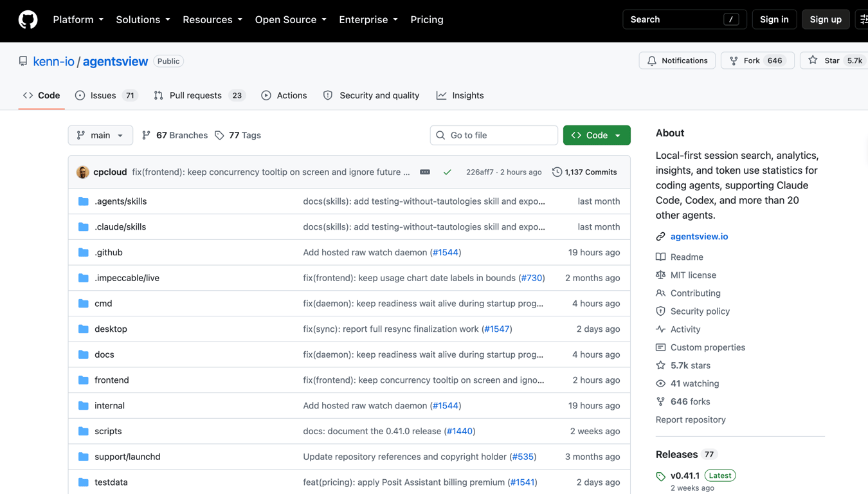Open the kenn-io owner link
The width and height of the screenshot is (868, 494).
[53, 61]
